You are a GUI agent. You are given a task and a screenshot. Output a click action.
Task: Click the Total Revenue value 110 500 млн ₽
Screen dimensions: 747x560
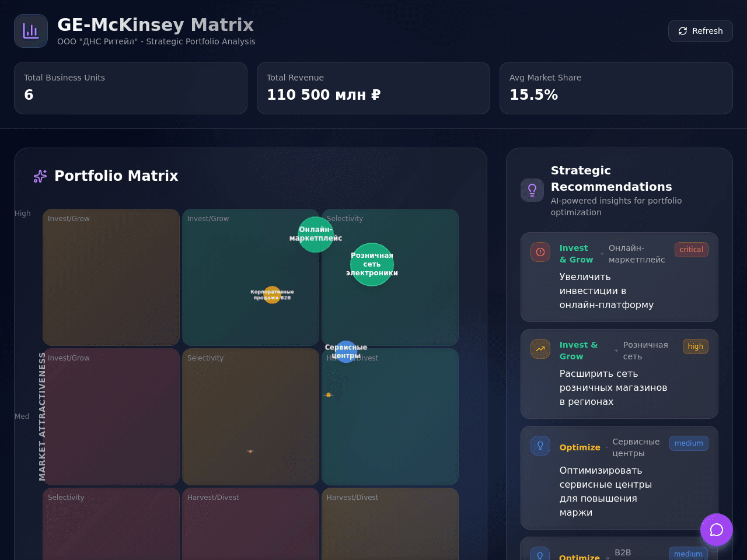324,95
